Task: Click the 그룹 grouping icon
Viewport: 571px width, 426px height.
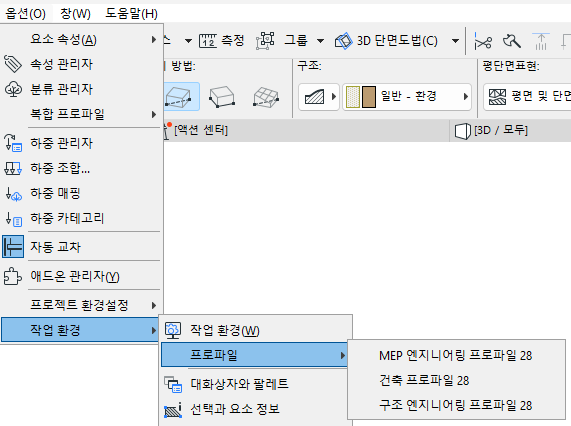Action: (265, 40)
